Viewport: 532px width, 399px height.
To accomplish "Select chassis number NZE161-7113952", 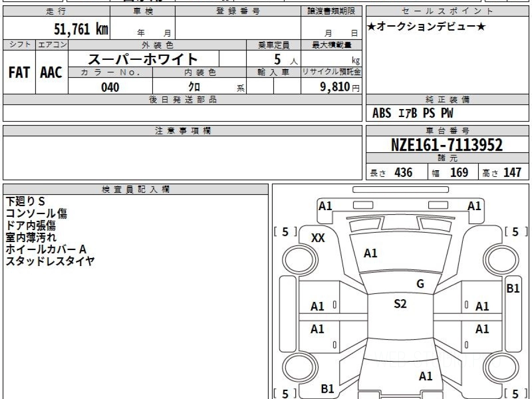I will (447, 145).
